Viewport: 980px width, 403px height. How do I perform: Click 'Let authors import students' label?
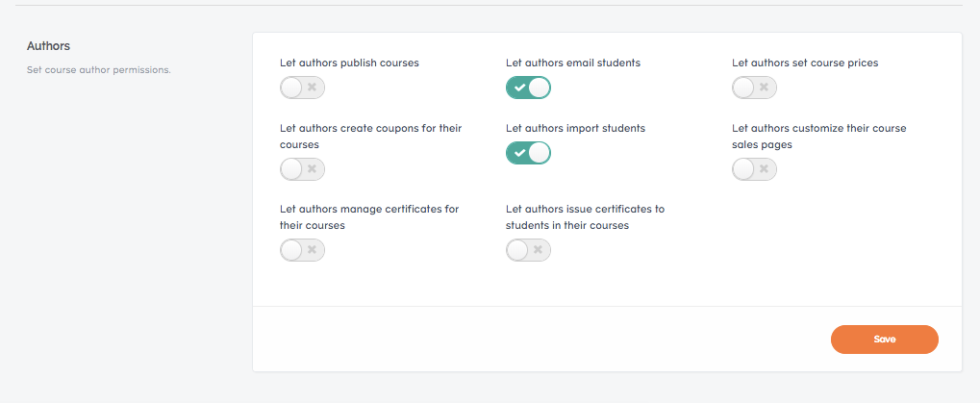click(x=576, y=128)
